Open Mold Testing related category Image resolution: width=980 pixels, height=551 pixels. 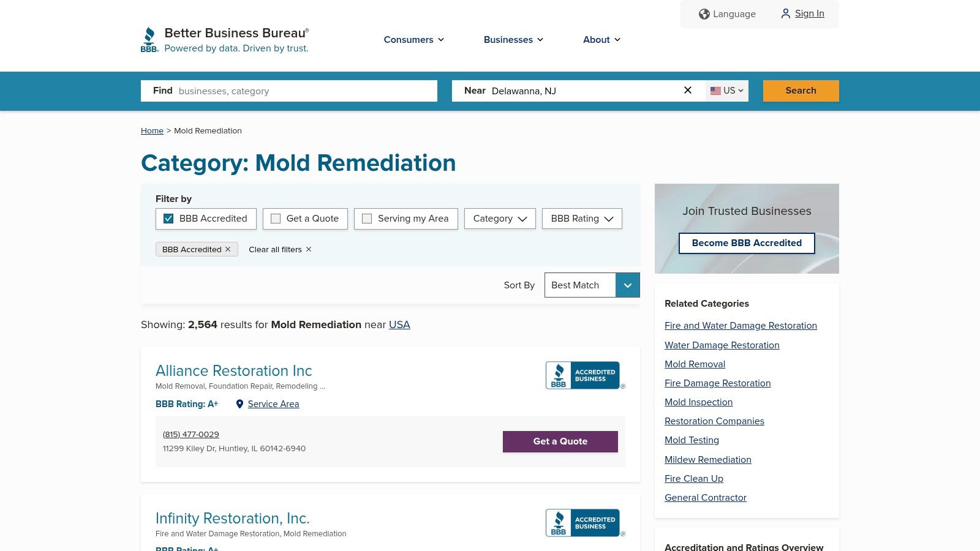point(692,440)
